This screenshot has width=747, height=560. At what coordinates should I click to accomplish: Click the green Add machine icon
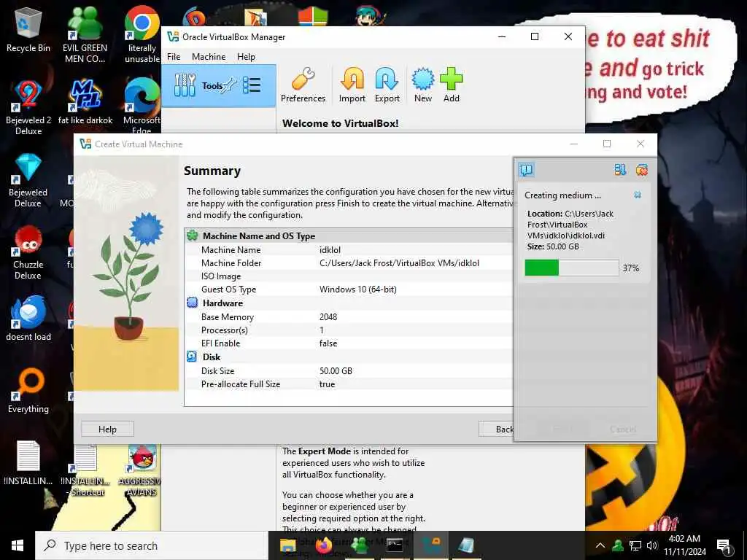pos(451,85)
